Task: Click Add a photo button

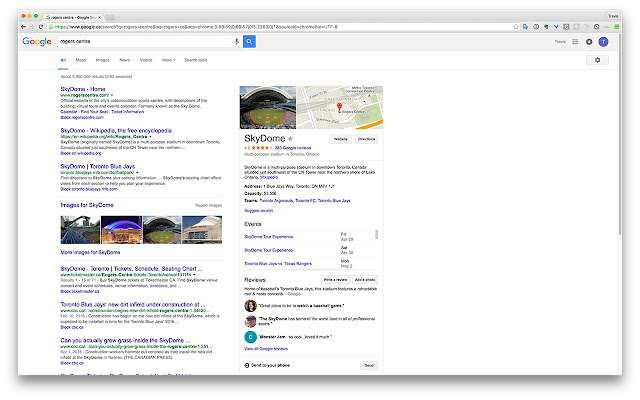Action: (x=365, y=280)
